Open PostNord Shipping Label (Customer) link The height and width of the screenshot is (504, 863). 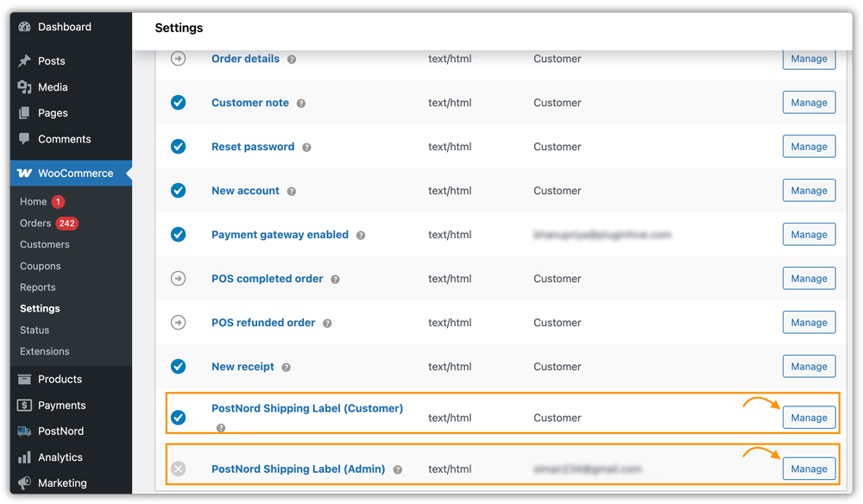coord(307,408)
